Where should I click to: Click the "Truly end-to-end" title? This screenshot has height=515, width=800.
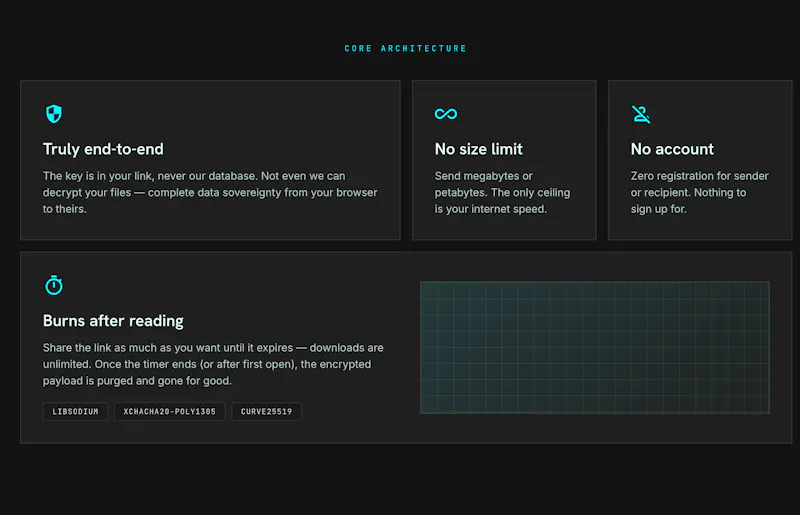tap(103, 149)
